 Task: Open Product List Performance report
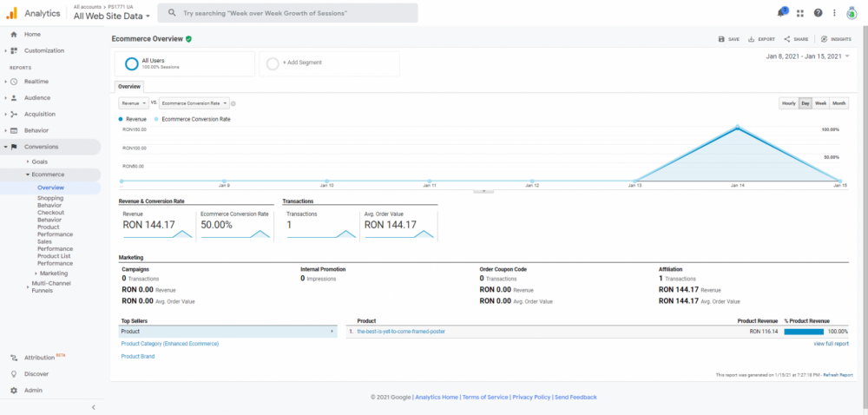click(56, 260)
